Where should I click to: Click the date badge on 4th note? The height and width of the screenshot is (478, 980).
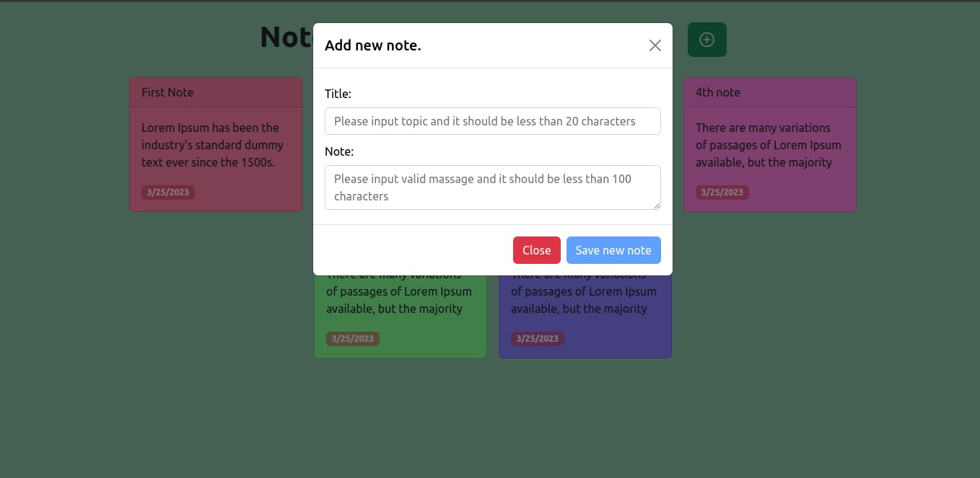pyautogui.click(x=722, y=192)
